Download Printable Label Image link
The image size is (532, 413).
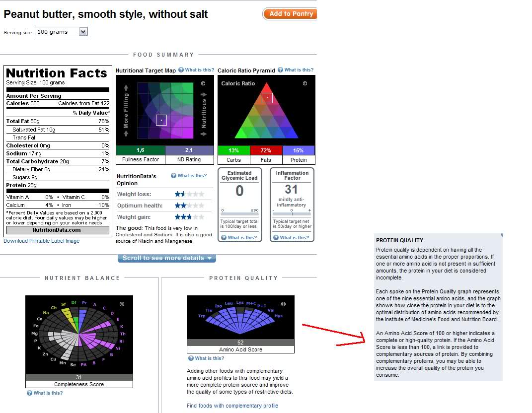[41, 241]
